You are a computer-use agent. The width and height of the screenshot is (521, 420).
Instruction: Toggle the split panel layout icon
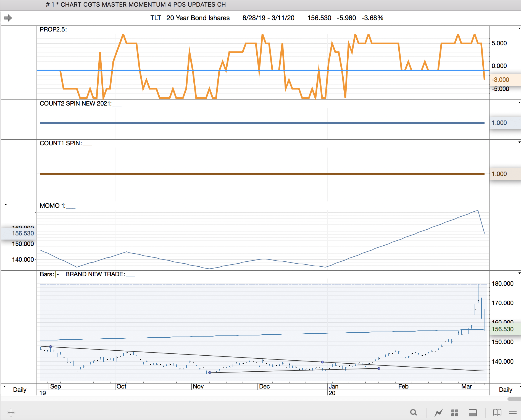[472, 413]
